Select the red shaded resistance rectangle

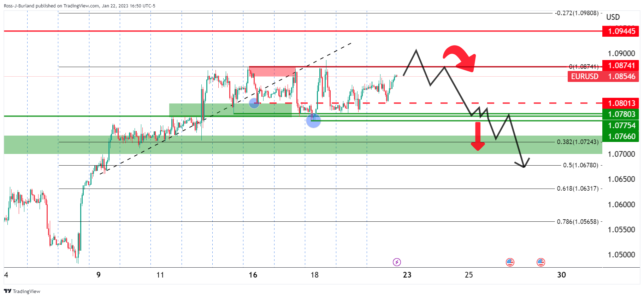click(x=272, y=71)
